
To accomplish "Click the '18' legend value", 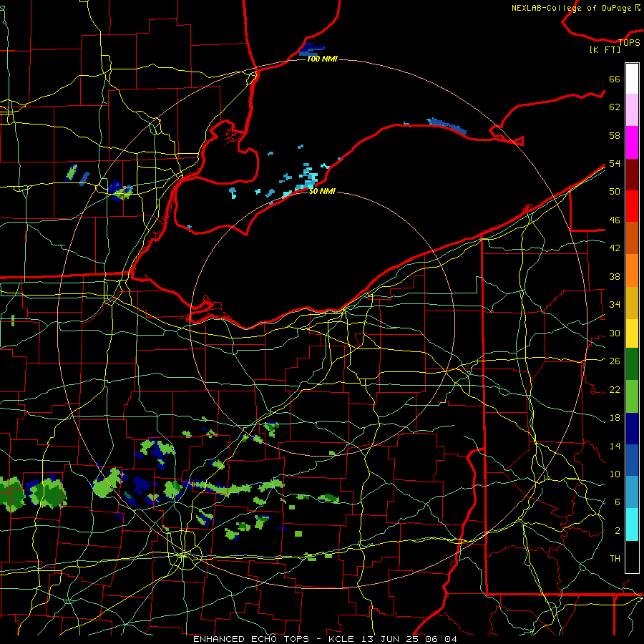I will tap(615, 418).
